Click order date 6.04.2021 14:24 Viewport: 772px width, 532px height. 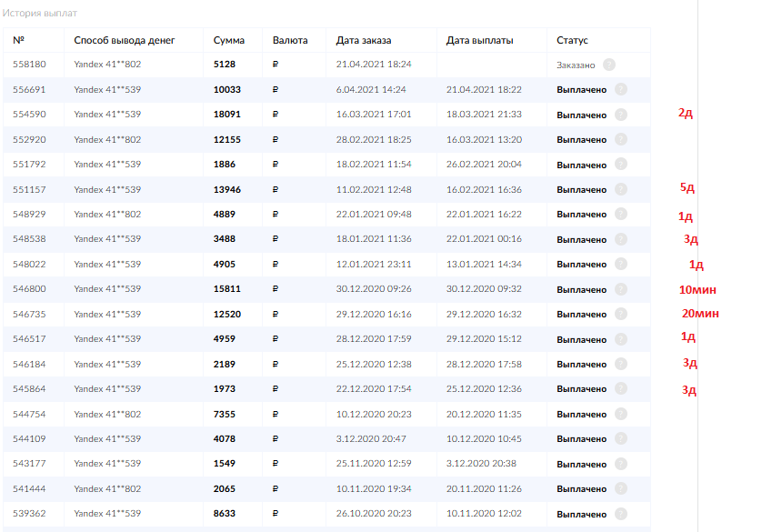[x=371, y=90]
